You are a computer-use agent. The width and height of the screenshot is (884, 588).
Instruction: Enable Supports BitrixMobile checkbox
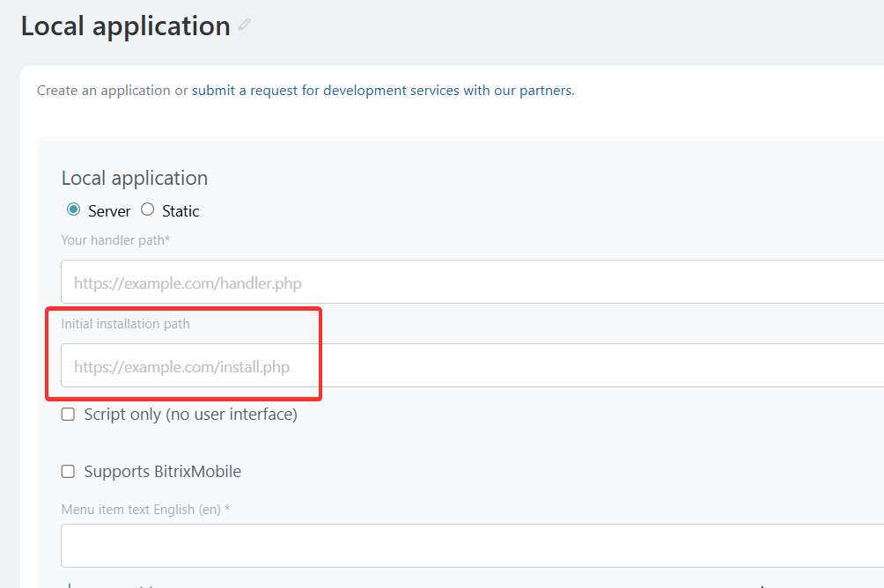(x=68, y=471)
